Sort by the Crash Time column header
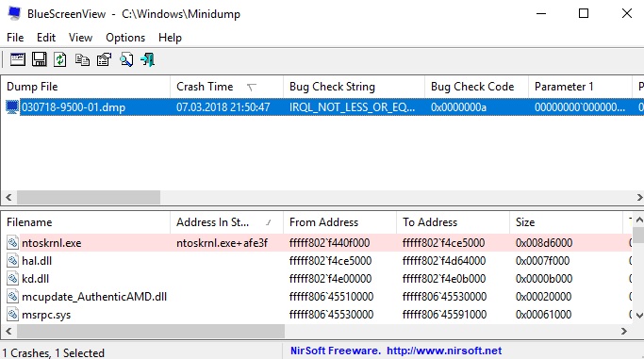 pos(226,87)
